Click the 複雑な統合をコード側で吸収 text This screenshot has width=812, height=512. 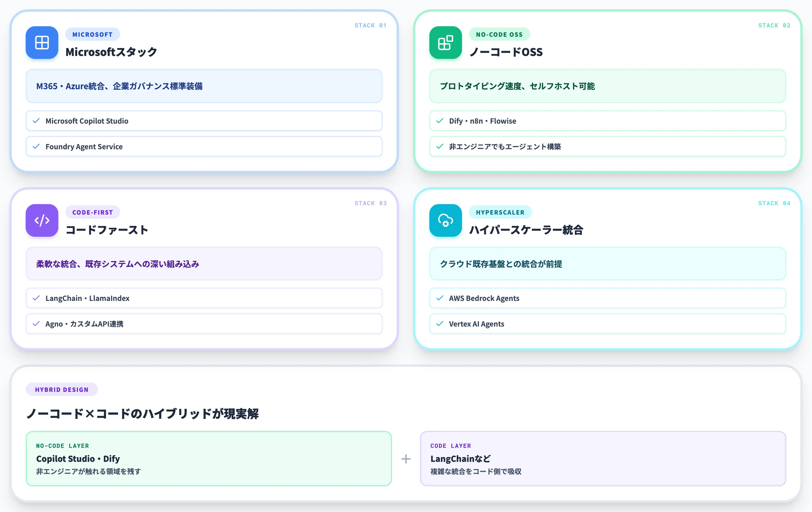(476, 471)
